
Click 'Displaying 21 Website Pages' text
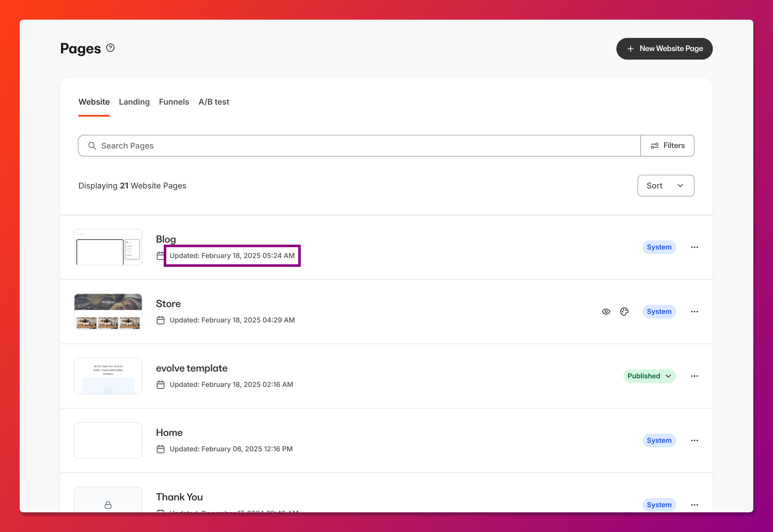point(132,186)
